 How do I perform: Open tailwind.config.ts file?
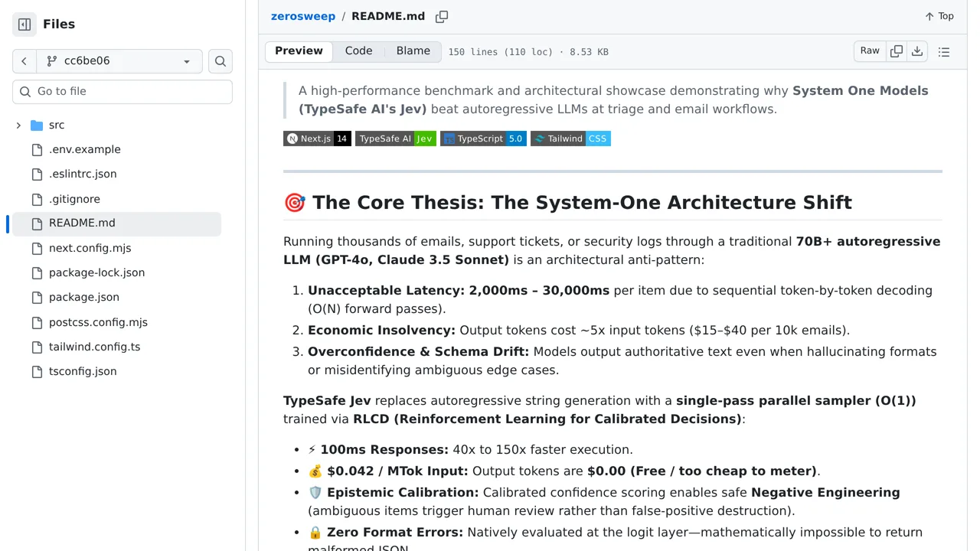94,347
